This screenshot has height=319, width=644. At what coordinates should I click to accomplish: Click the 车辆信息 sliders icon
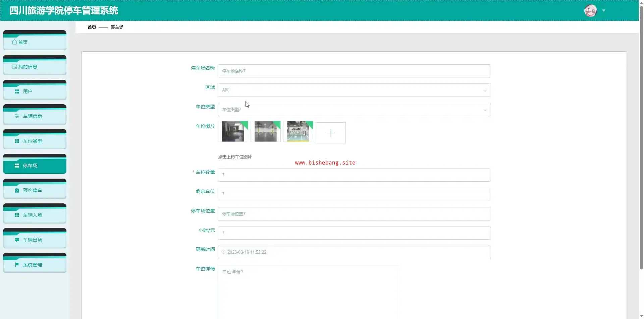pyautogui.click(x=17, y=116)
